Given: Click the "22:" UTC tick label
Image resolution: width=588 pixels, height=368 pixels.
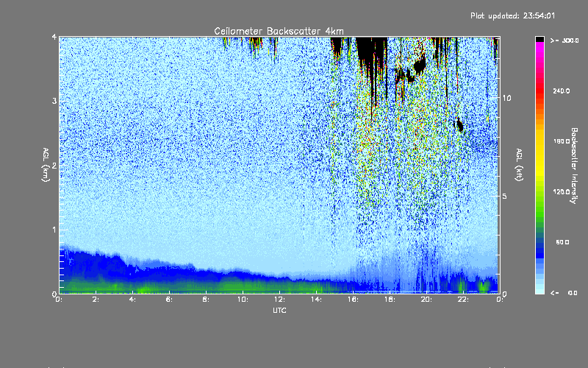Looking at the screenshot, I should pyautogui.click(x=463, y=300).
